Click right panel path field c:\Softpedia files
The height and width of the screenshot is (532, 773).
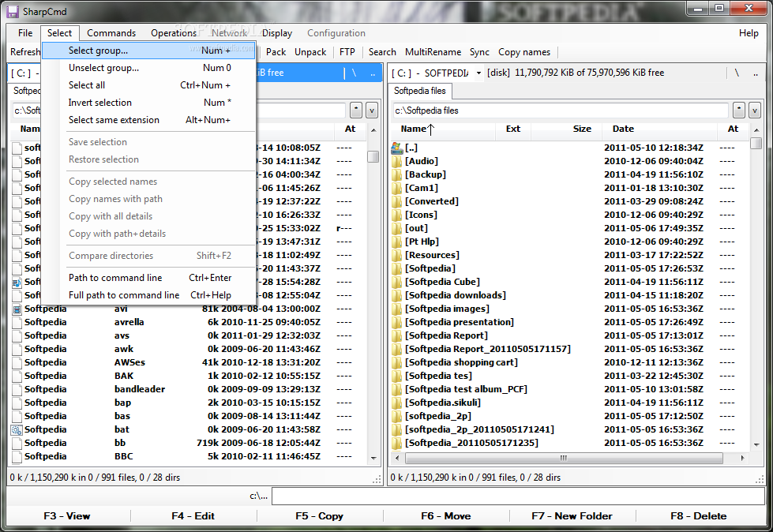[x=560, y=111]
